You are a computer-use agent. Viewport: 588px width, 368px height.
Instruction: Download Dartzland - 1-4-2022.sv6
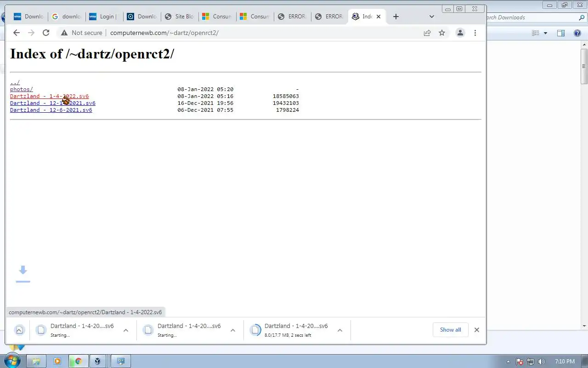tap(49, 96)
